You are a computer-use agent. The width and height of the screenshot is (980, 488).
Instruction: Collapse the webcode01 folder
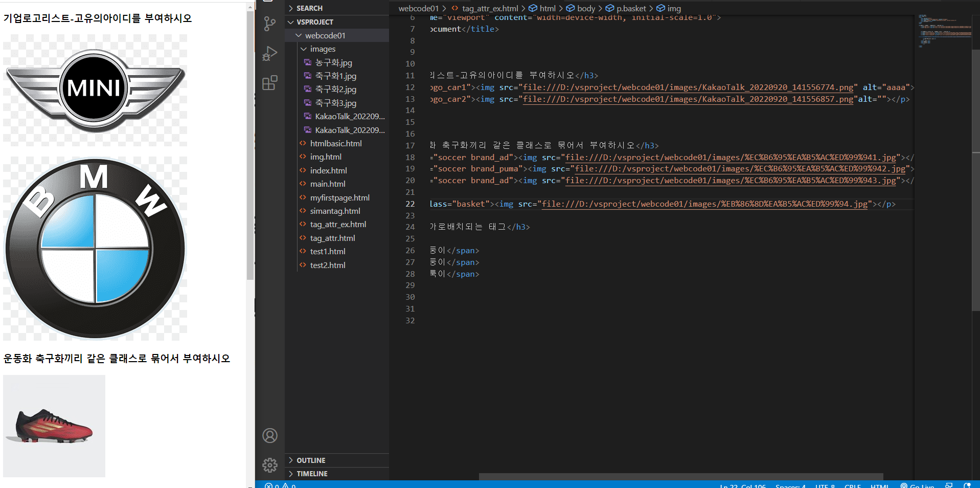pyautogui.click(x=337, y=35)
